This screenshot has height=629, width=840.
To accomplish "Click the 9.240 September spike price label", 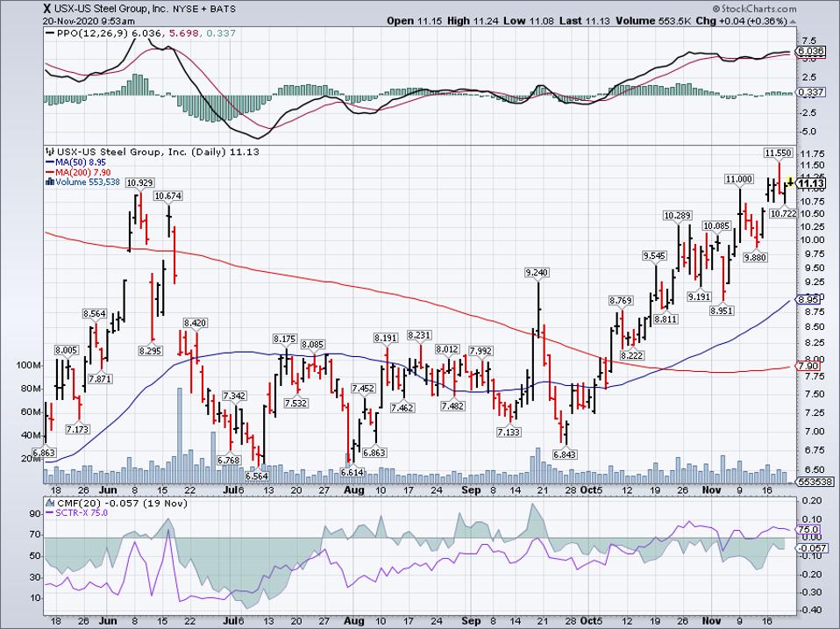I will click(537, 273).
